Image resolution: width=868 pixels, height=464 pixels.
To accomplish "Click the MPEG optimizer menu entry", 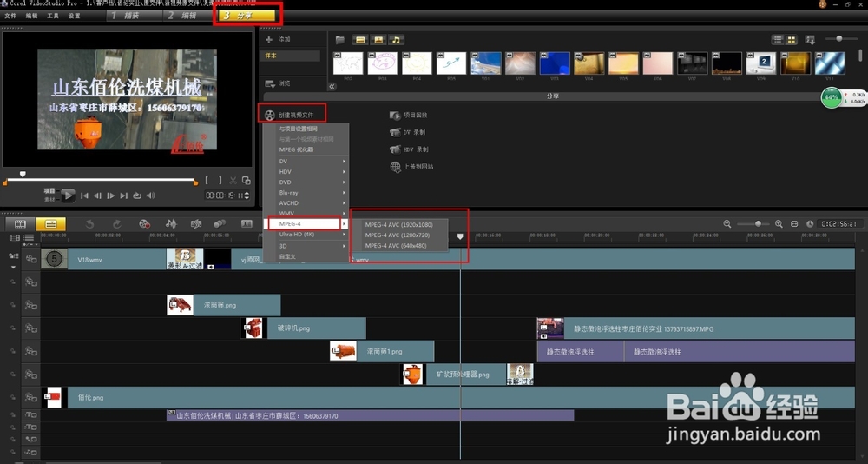I will click(297, 149).
